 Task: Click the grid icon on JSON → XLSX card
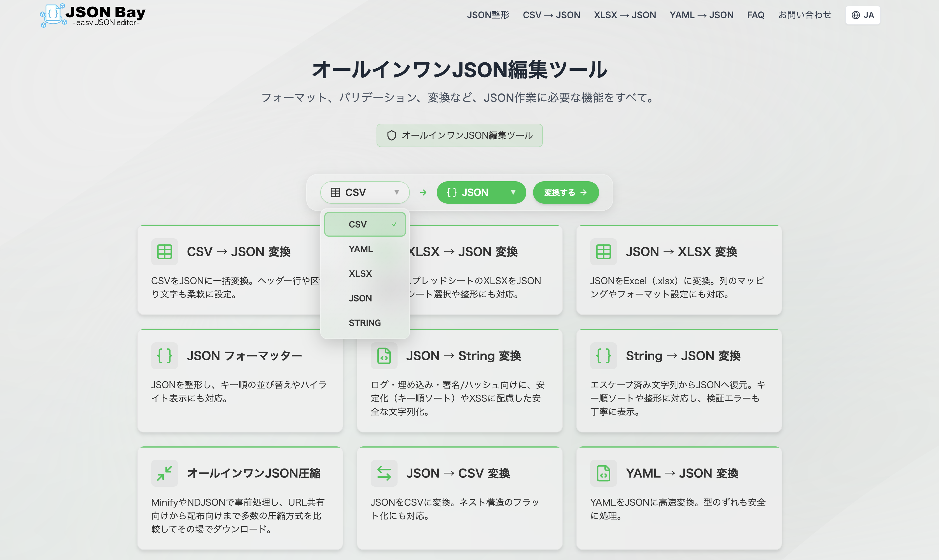(603, 251)
